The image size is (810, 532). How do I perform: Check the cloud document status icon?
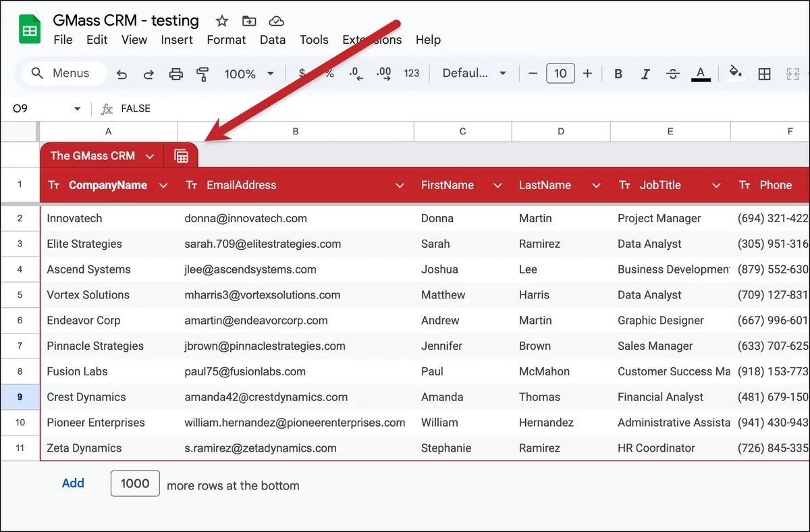[x=276, y=20]
